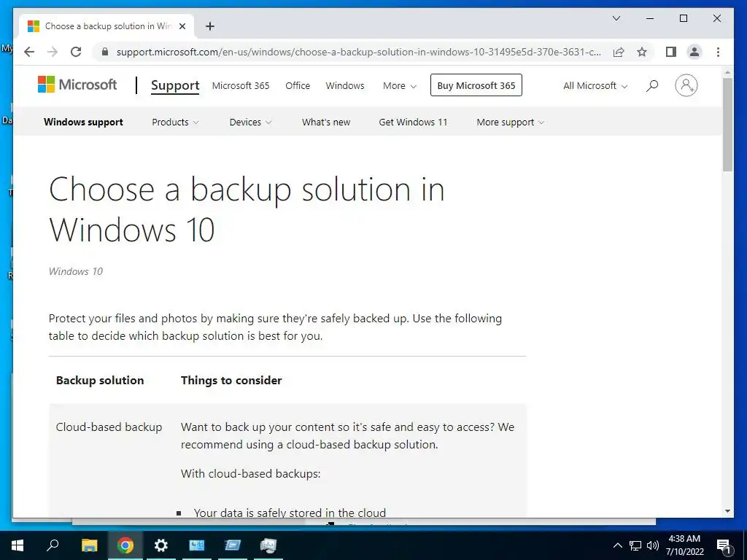Click the Share this page icon
The width and height of the screenshot is (747, 560).
[x=619, y=52]
